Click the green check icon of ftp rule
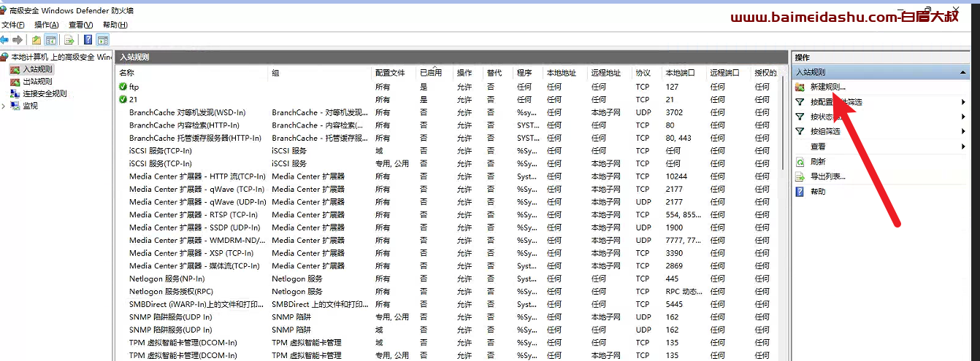The image size is (980, 361). click(x=123, y=86)
